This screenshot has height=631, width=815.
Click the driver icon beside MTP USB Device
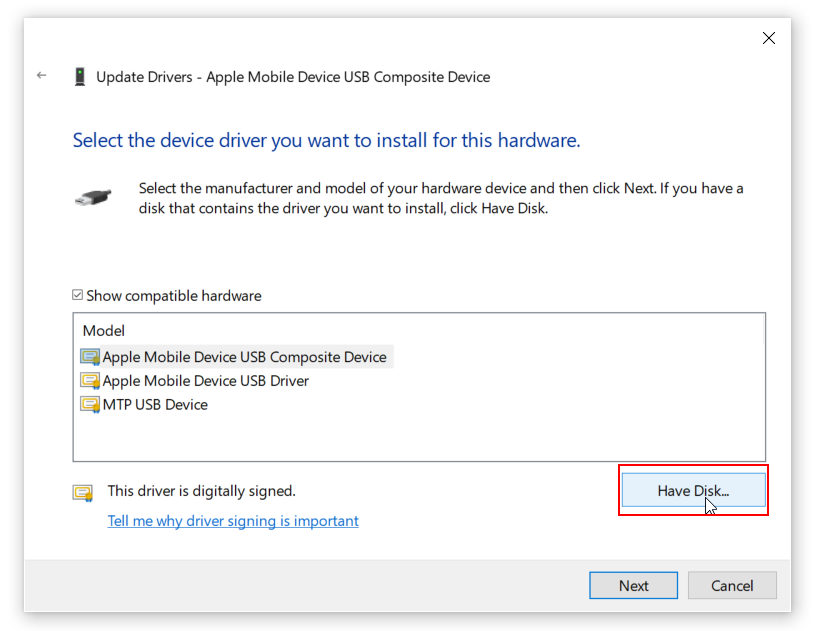(91, 404)
